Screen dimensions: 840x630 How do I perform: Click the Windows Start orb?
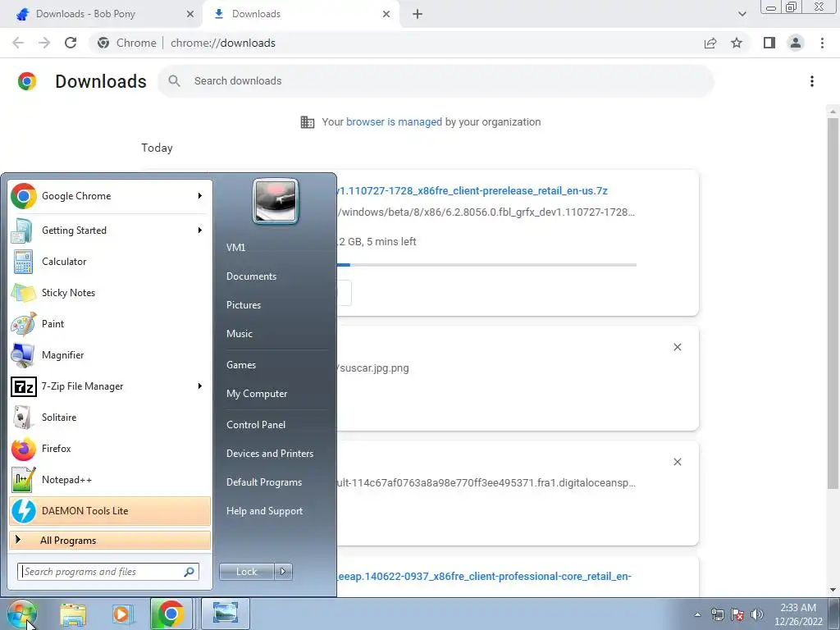(x=22, y=614)
